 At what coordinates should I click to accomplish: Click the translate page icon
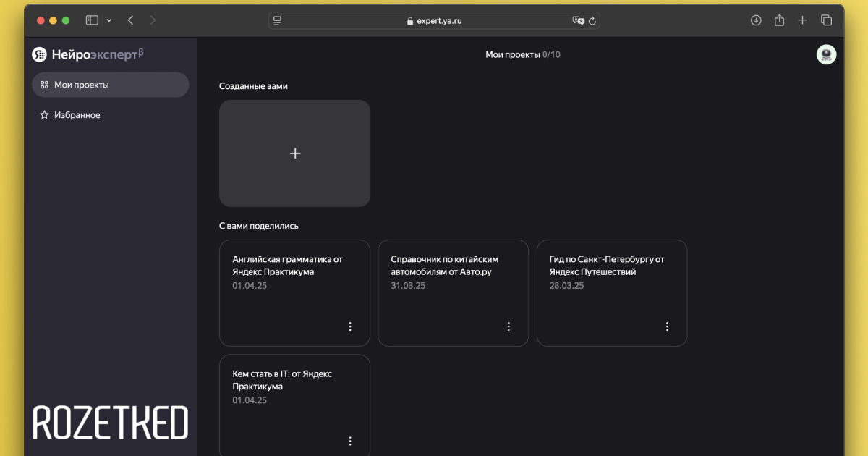pyautogui.click(x=578, y=20)
